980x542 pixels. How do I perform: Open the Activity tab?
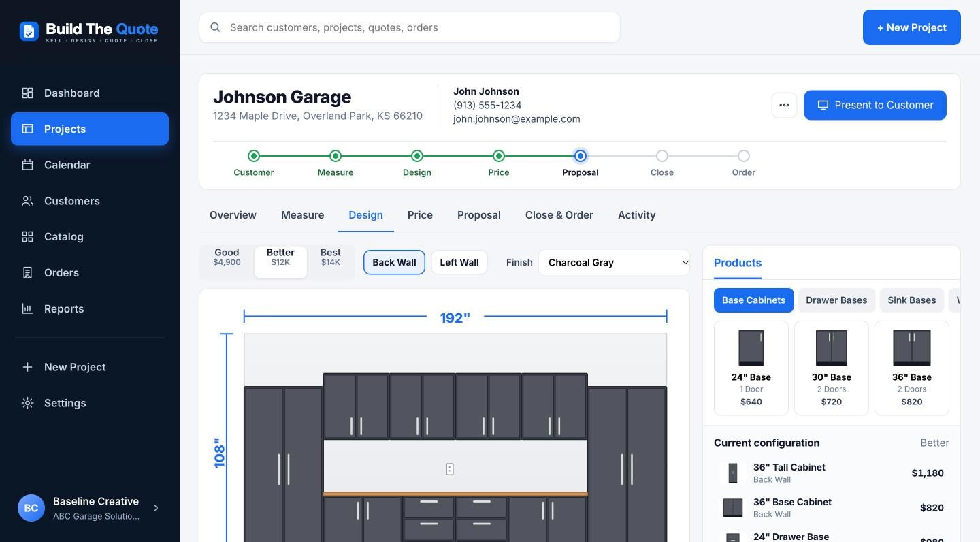[637, 215]
